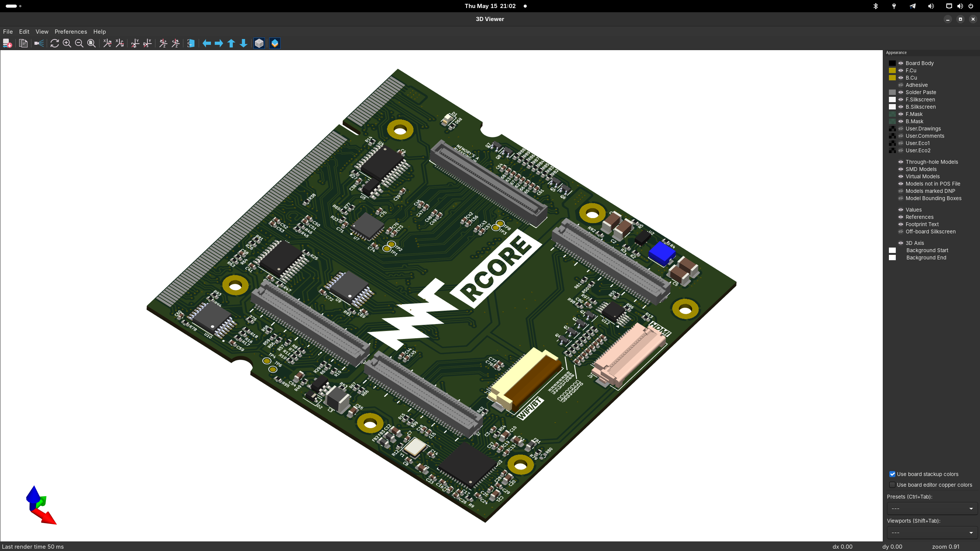Click the power icon in top bar
980x551 pixels.
pyautogui.click(x=971, y=6)
